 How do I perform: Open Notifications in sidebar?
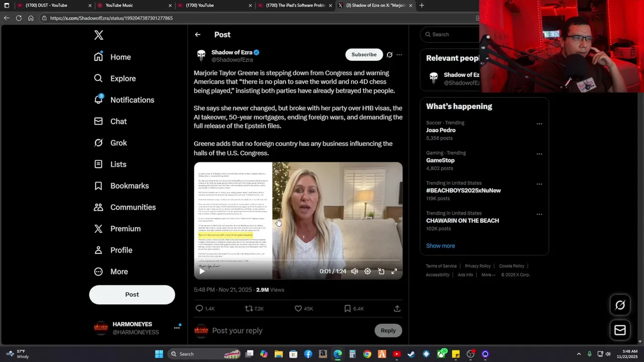click(124, 100)
